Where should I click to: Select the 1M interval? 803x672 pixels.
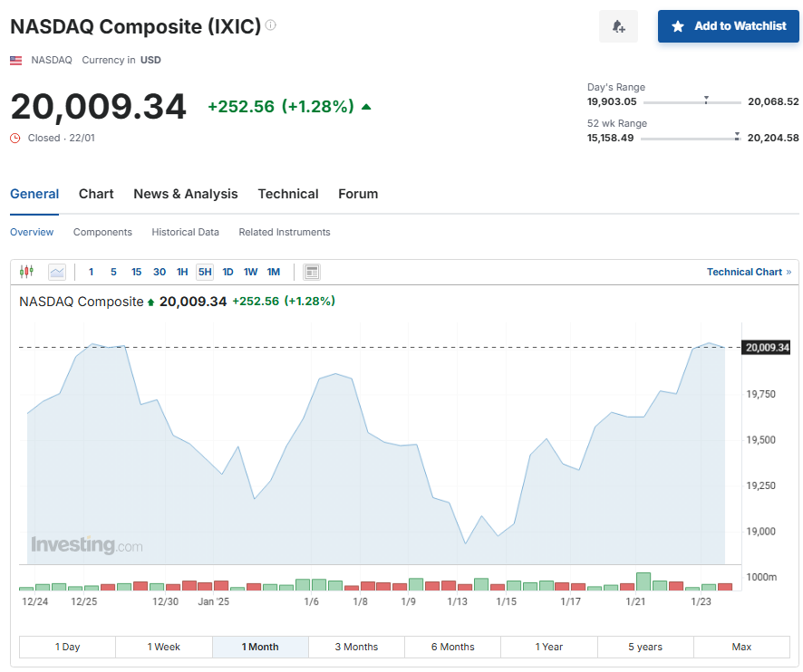point(274,272)
